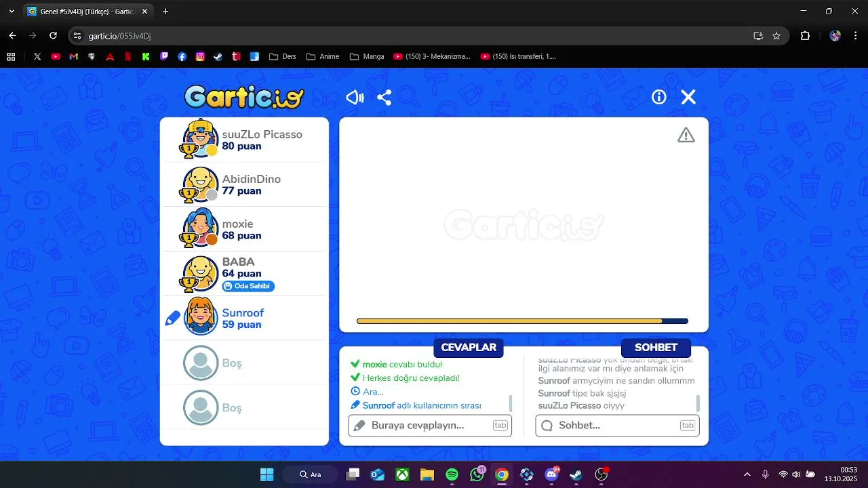868x488 pixels.
Task: Open the X (Twitter) bookmark
Action: 37,57
